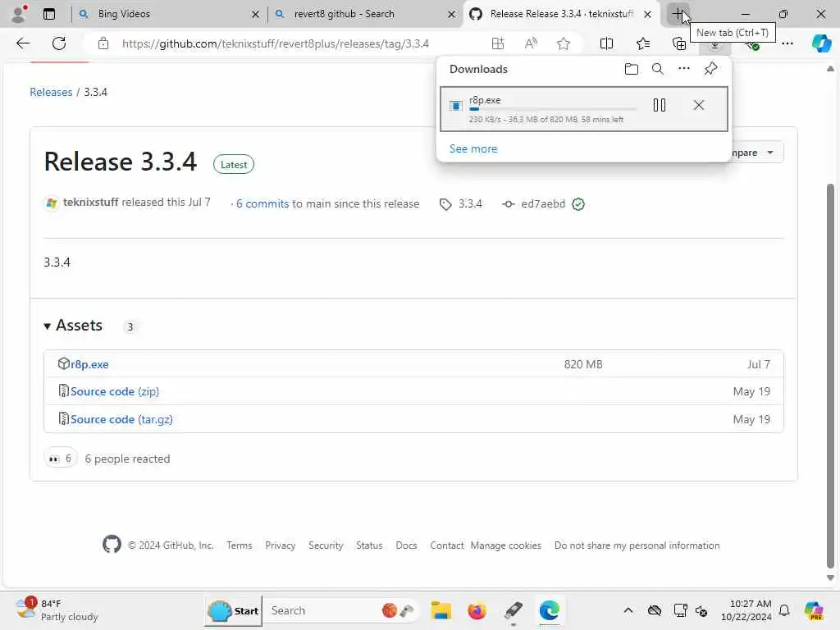This screenshot has width=840, height=630.
Task: Open the Edge profile icon
Action: (19, 14)
